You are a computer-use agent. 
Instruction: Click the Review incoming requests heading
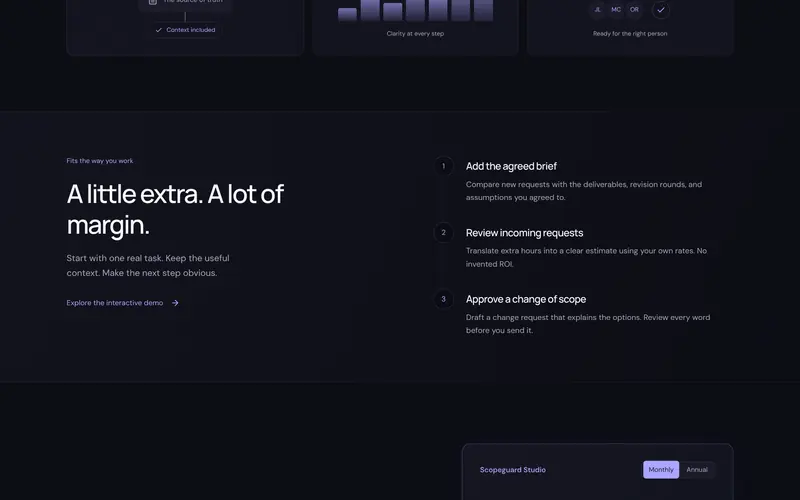point(524,233)
